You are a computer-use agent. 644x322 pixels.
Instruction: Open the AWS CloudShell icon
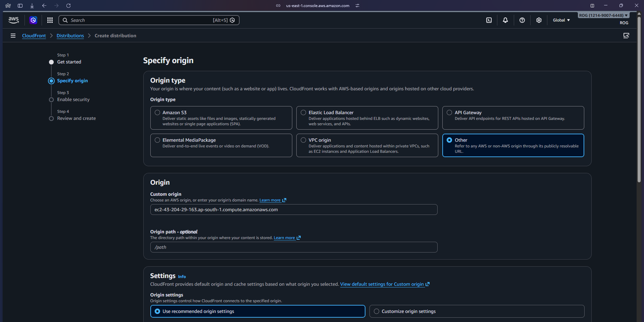[x=489, y=20]
